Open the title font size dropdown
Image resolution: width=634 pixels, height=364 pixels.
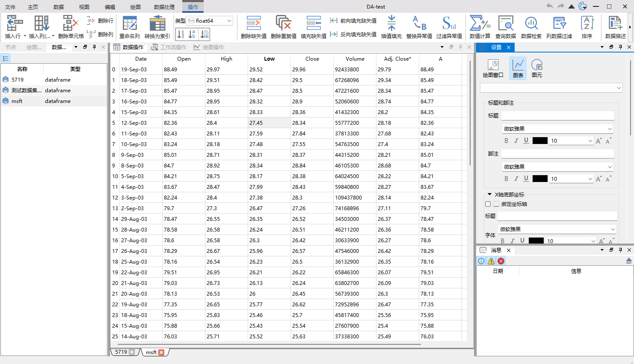(590, 141)
